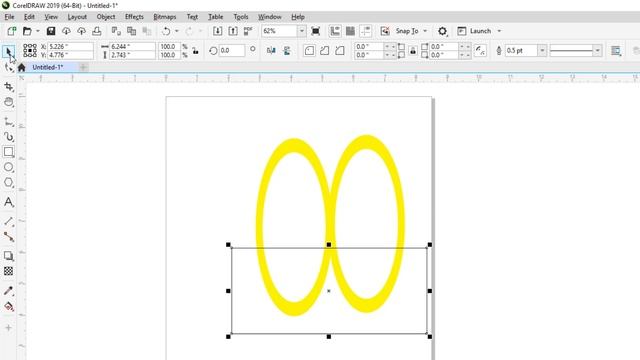Select the Transparency checkerboard tool
640x360 pixels.
[9, 271]
